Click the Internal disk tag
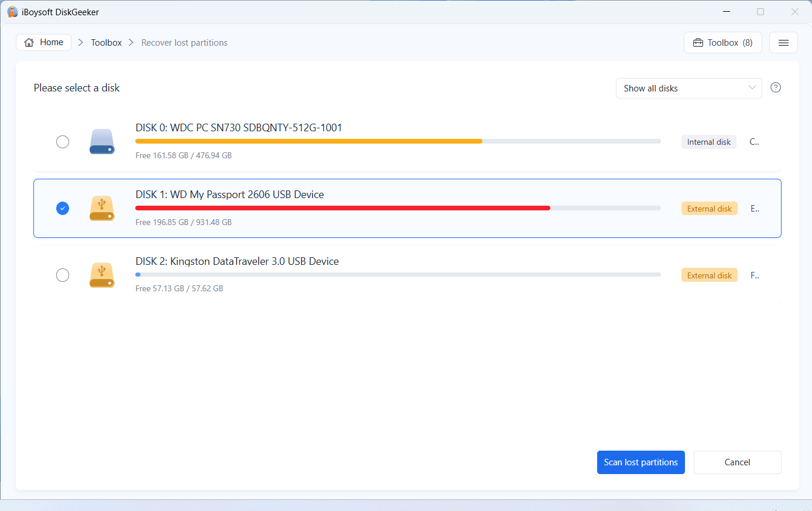Screen dimensions: 812x511 [x=709, y=142]
